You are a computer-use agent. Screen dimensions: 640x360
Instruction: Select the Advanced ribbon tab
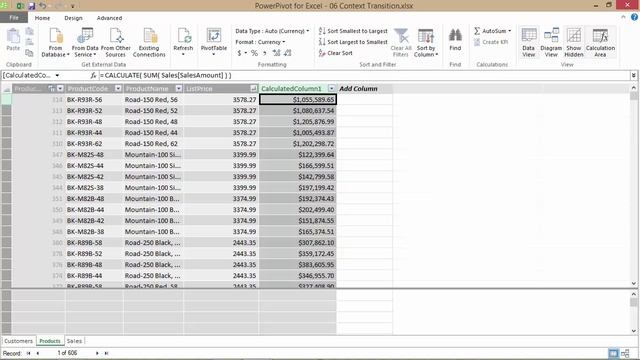point(109,18)
